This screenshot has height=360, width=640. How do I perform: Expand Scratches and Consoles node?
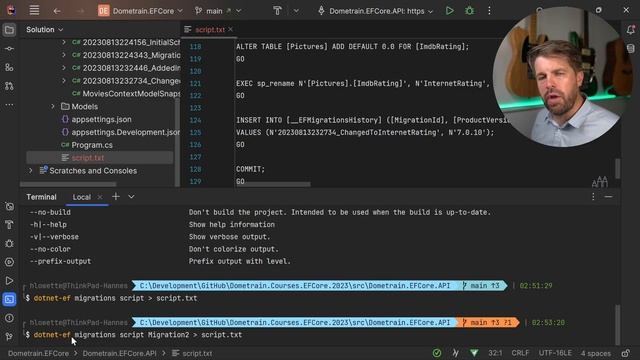pyautogui.click(x=31, y=171)
